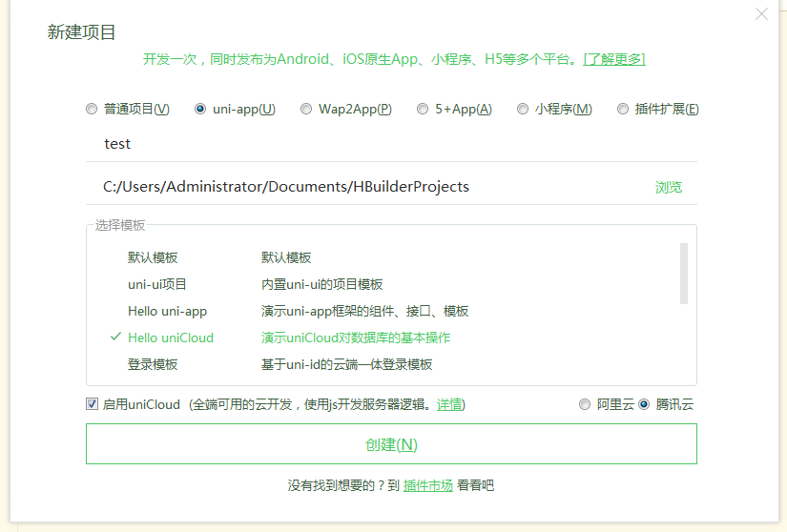The width and height of the screenshot is (787, 532).
Task: Select the uni-ui项目 template
Action: click(x=157, y=284)
